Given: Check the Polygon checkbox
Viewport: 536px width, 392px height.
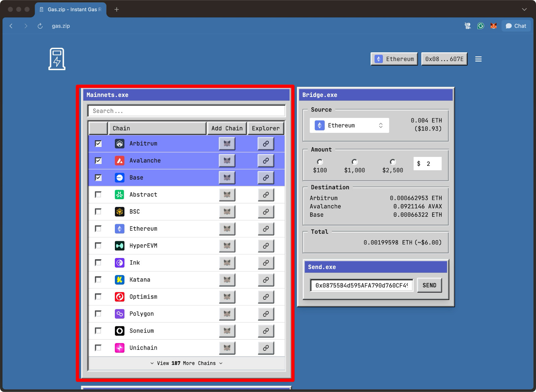Looking at the screenshot, I should 98,314.
